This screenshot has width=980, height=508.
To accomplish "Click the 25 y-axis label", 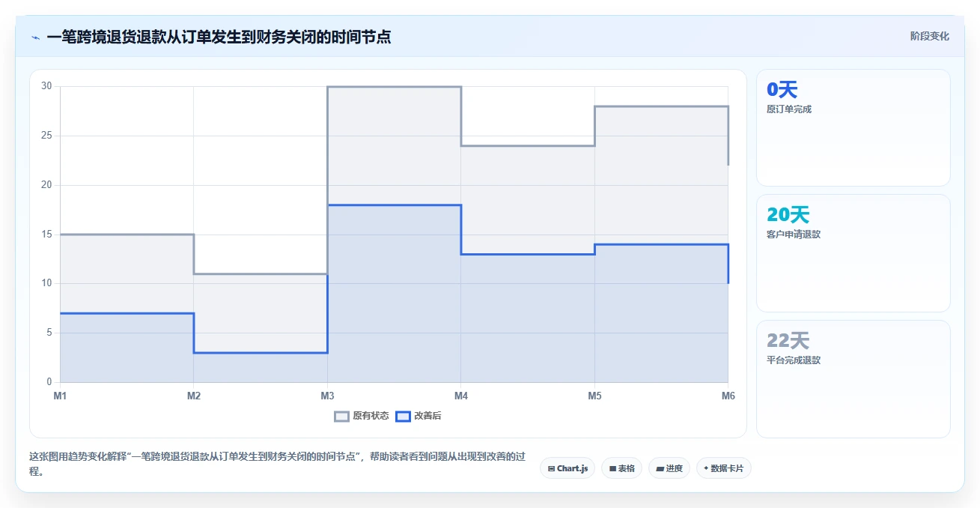I will click(x=46, y=136).
